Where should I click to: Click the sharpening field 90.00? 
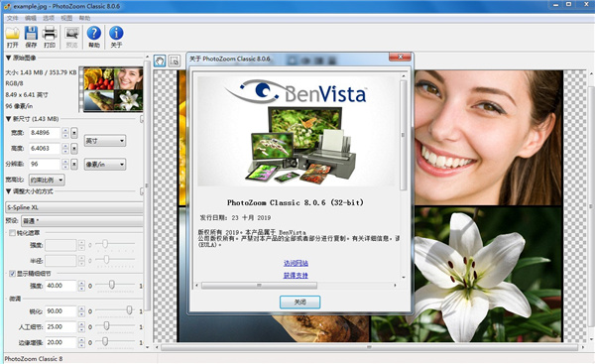click(x=60, y=311)
